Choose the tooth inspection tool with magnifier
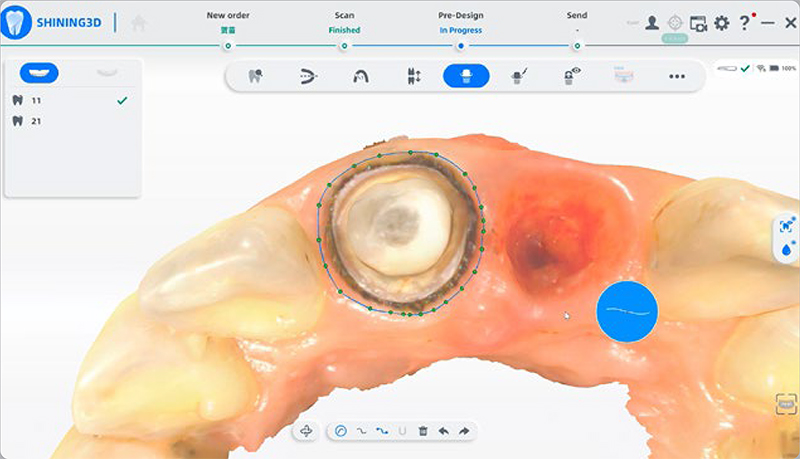The width and height of the screenshot is (800, 459). click(x=255, y=76)
